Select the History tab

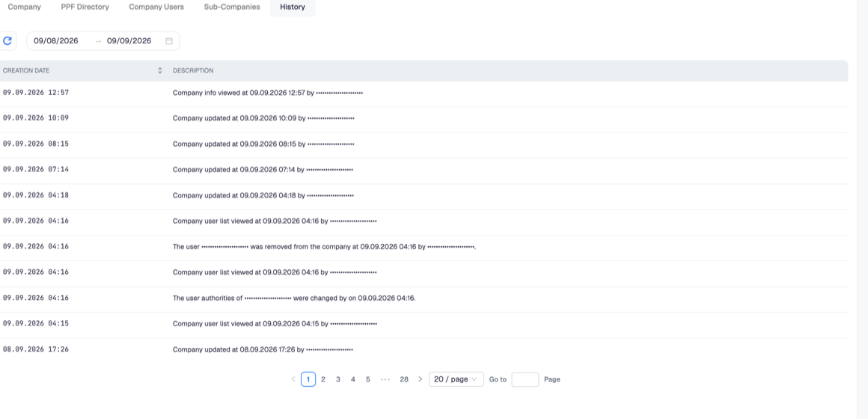pos(293,7)
